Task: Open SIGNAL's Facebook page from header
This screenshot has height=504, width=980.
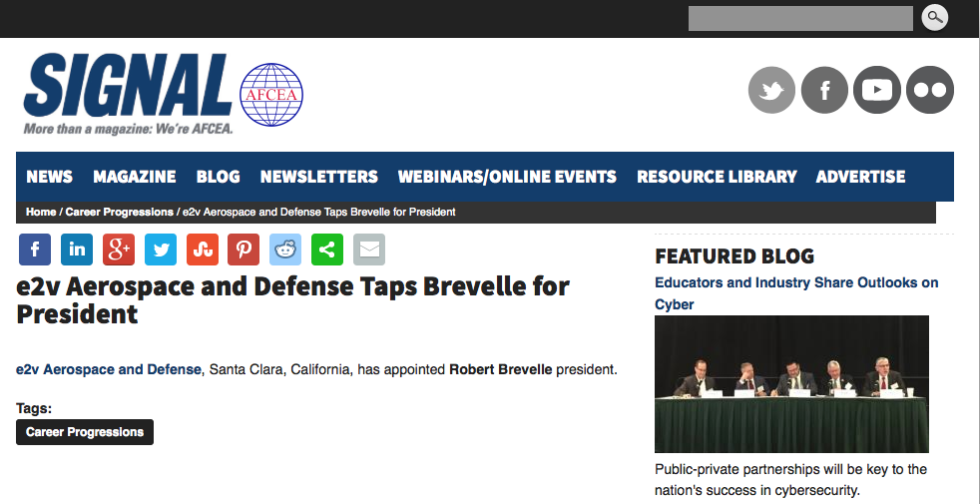Action: pos(824,90)
